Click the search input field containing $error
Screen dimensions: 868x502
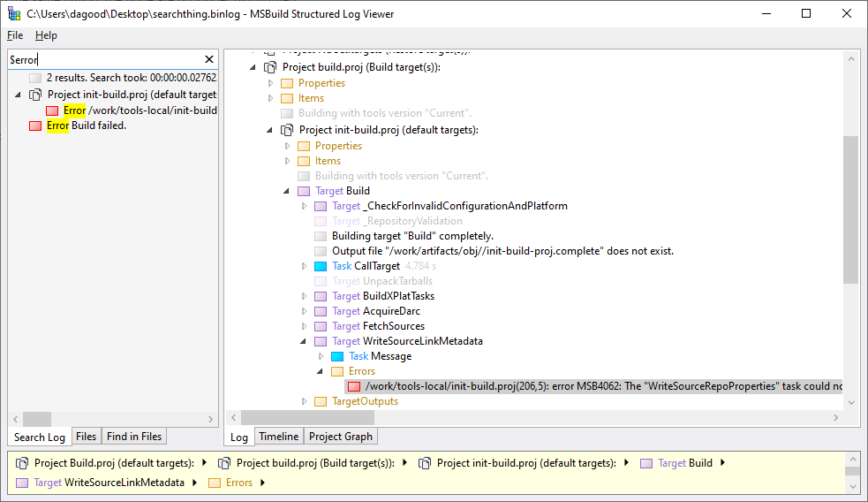(x=105, y=59)
